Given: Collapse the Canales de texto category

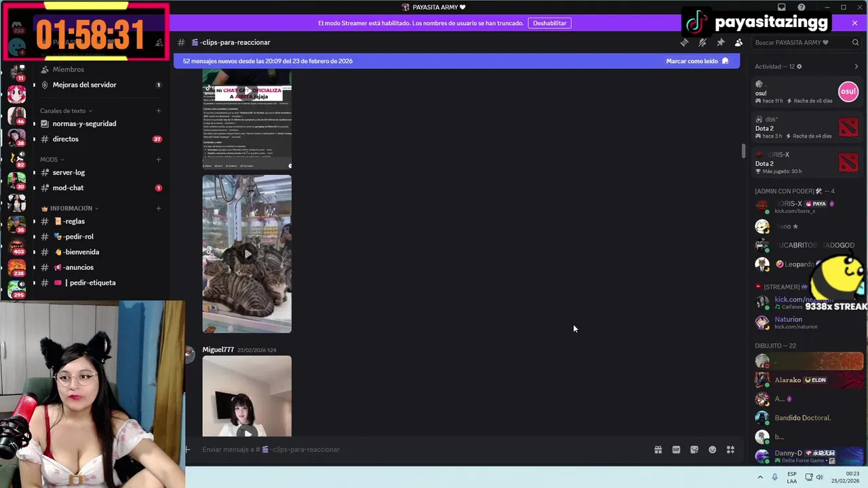Looking at the screenshot, I should tap(66, 110).
